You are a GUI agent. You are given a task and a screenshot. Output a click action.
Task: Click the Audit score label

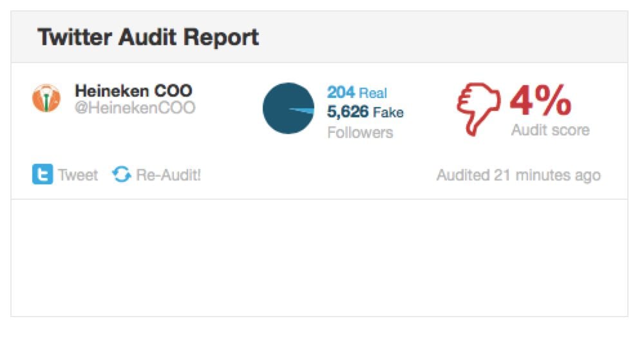[551, 130]
